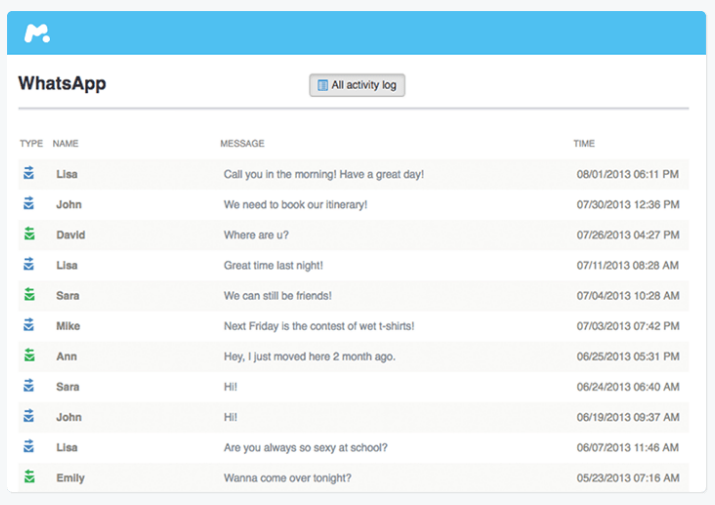The image size is (715, 505).
Task: Click type icon for Lisa's 08/01/2013 message
Action: pos(29,174)
